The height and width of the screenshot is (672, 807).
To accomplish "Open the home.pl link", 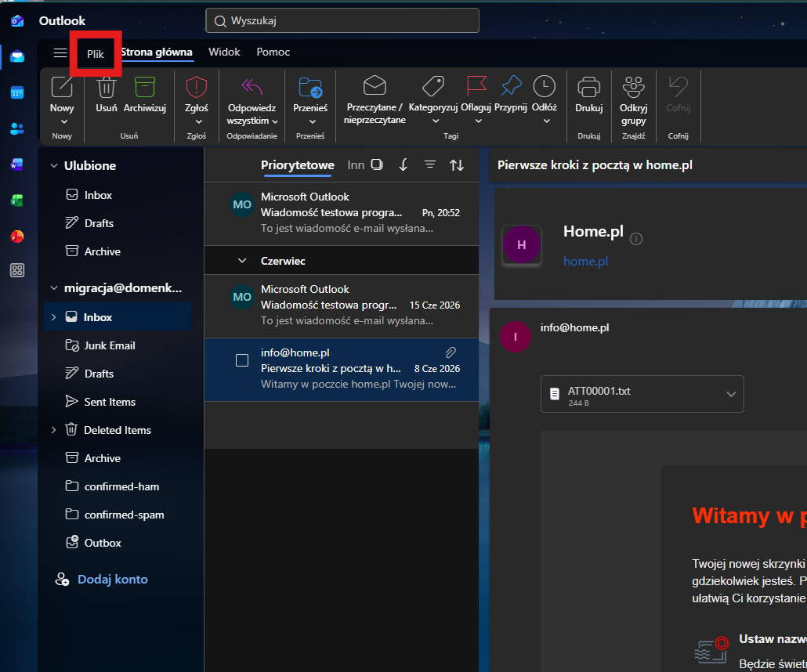I will (x=586, y=262).
